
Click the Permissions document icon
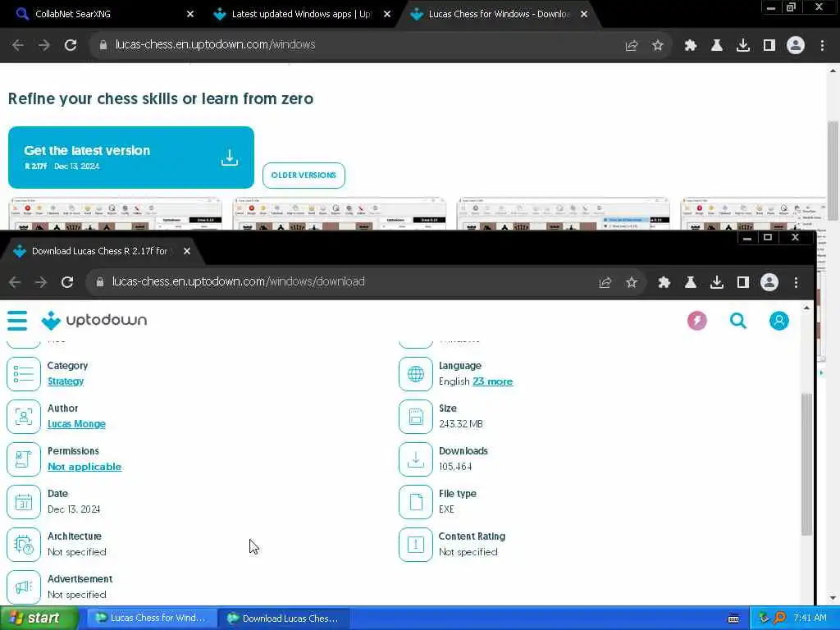(x=24, y=459)
